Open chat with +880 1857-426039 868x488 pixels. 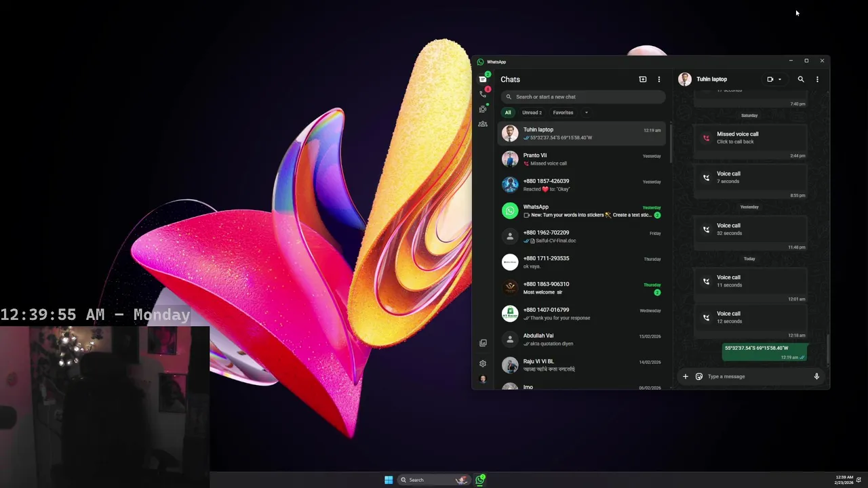(583, 185)
